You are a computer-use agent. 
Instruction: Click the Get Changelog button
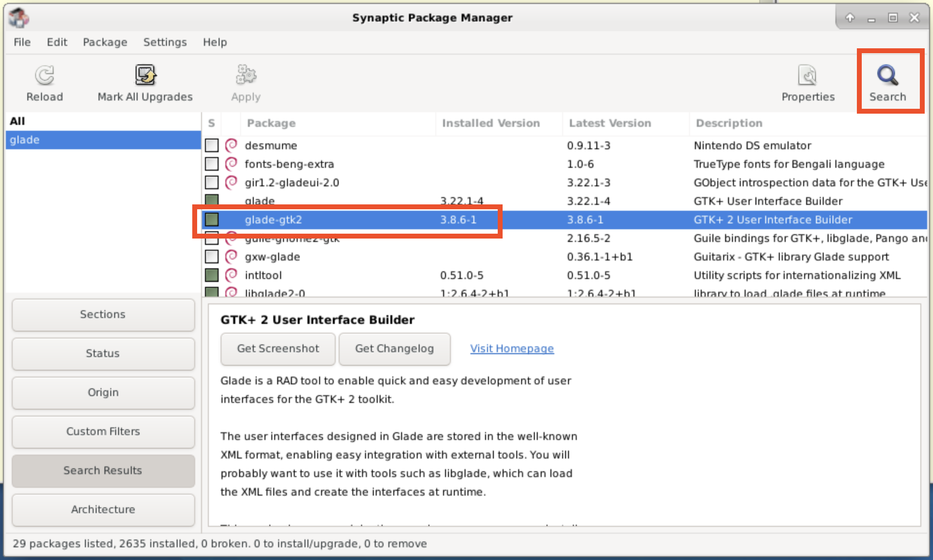(x=394, y=349)
